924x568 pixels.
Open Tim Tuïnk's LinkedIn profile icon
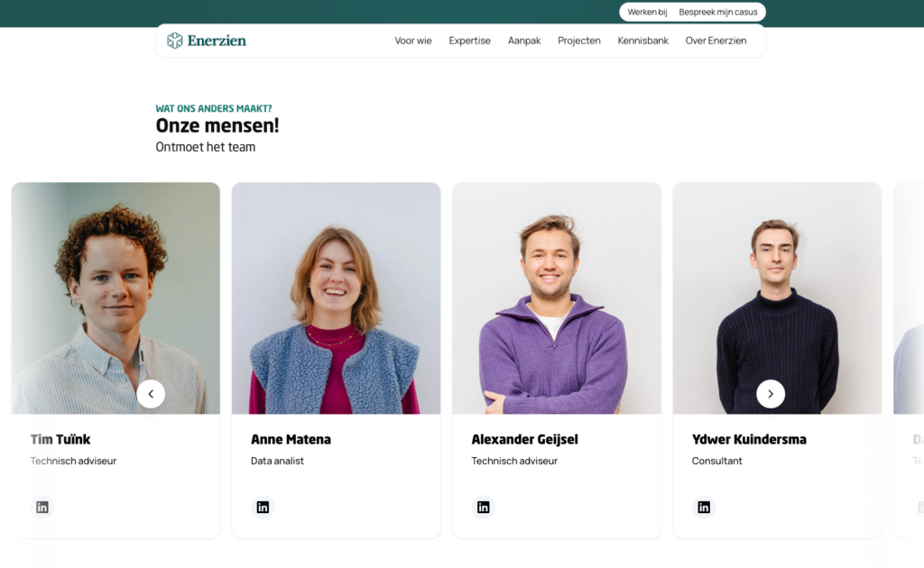coord(42,507)
